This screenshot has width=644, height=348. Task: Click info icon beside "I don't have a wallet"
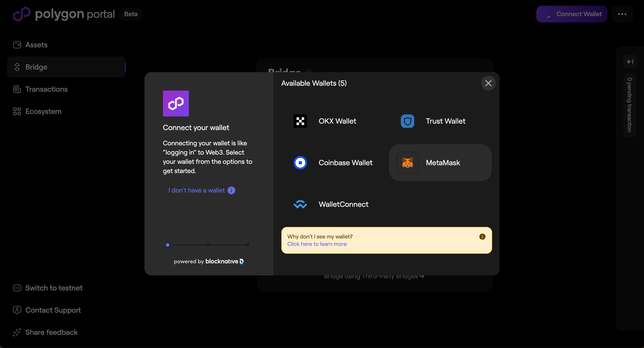point(231,190)
